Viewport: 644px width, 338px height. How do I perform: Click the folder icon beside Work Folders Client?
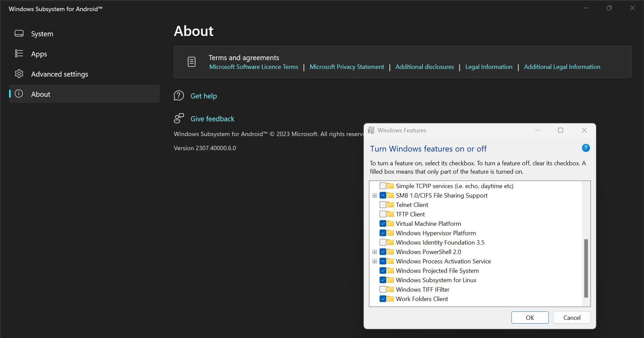tap(390, 299)
